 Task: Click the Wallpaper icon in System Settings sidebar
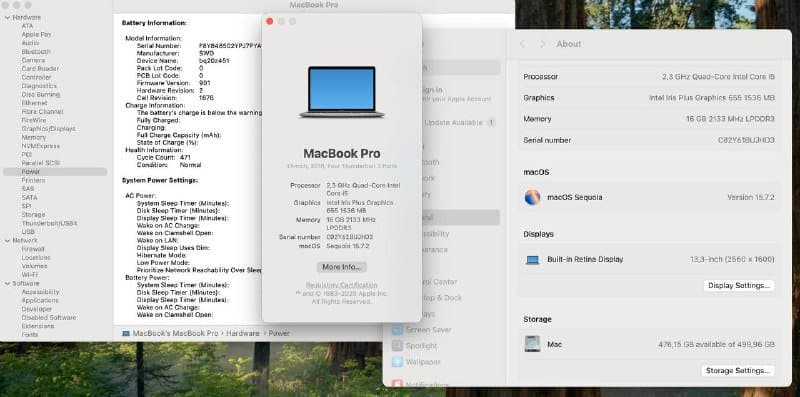click(x=397, y=361)
